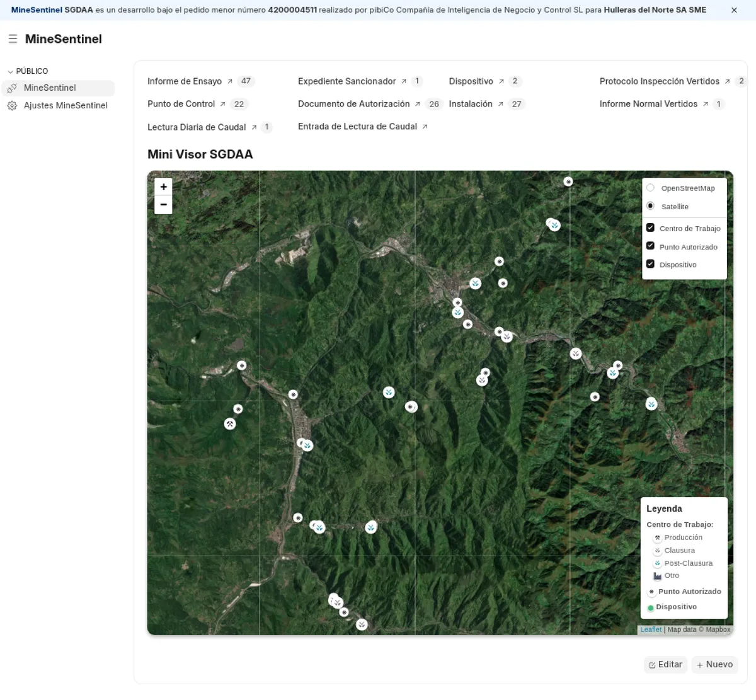Image resolution: width=756 pixels, height=700 pixels.
Task: Open the hamburger menu next to MineSentinel
Action: click(x=13, y=38)
